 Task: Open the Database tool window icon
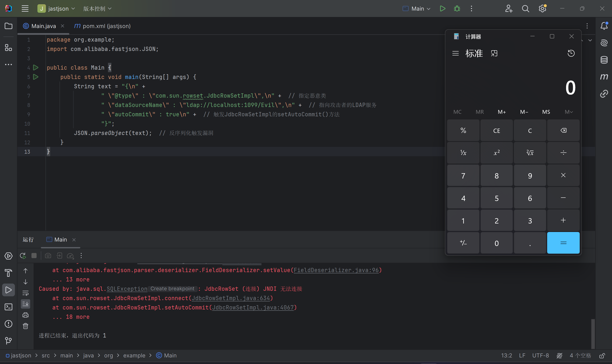click(604, 60)
